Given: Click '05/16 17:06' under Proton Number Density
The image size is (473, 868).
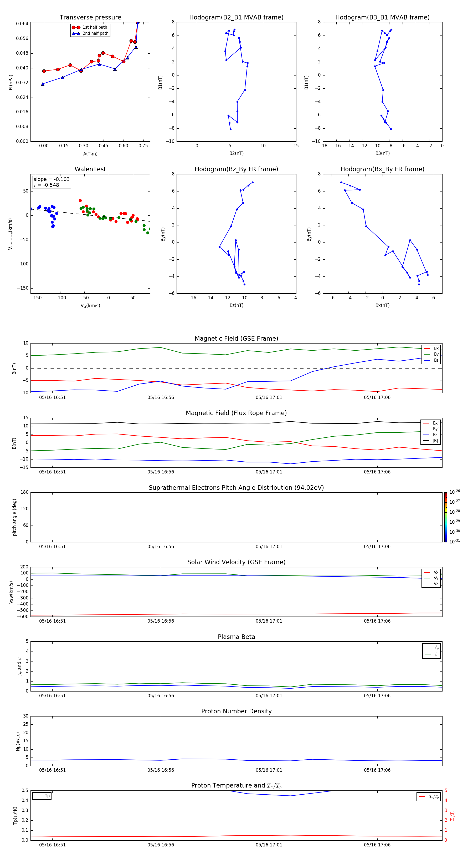Looking at the screenshot, I should 377,770.
